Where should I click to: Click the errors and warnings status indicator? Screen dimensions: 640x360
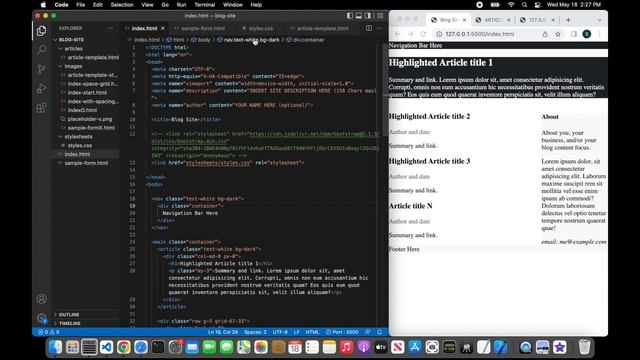[x=49, y=332]
